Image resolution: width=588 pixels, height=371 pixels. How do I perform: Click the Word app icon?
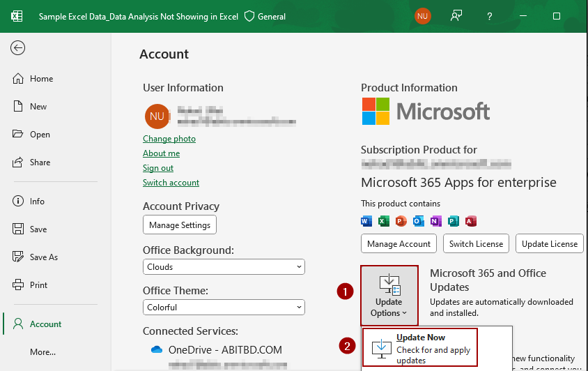(366, 221)
